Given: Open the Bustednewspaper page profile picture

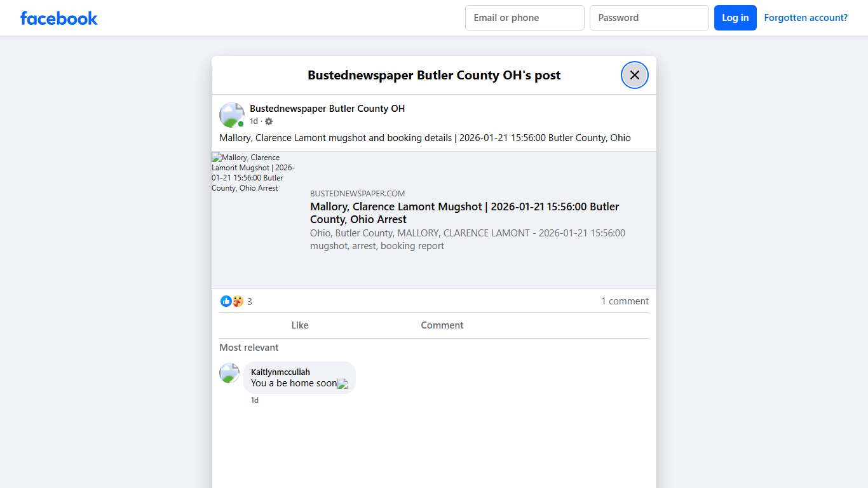Looking at the screenshot, I should pyautogui.click(x=231, y=114).
